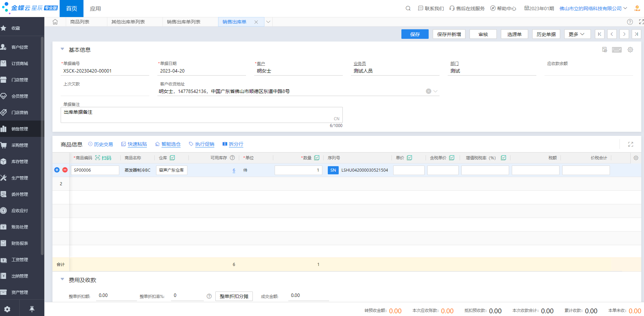Open 快速粘贴 link
The height and width of the screenshot is (316, 644).
click(134, 144)
